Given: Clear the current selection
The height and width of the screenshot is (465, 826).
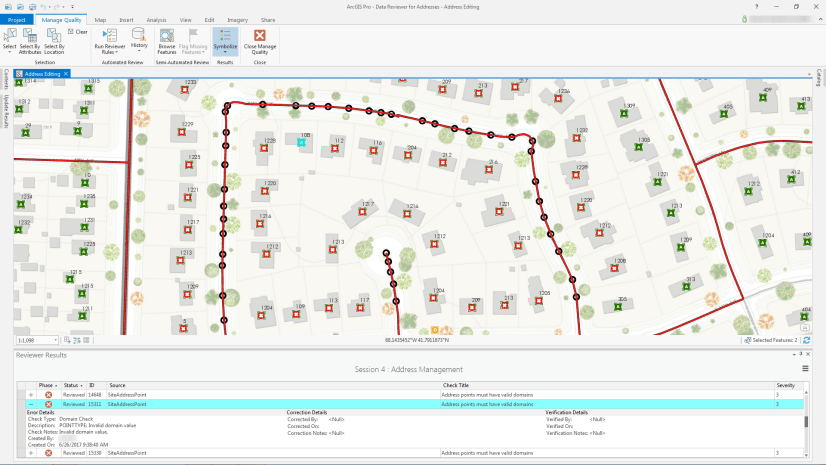Looking at the screenshot, I should point(78,32).
